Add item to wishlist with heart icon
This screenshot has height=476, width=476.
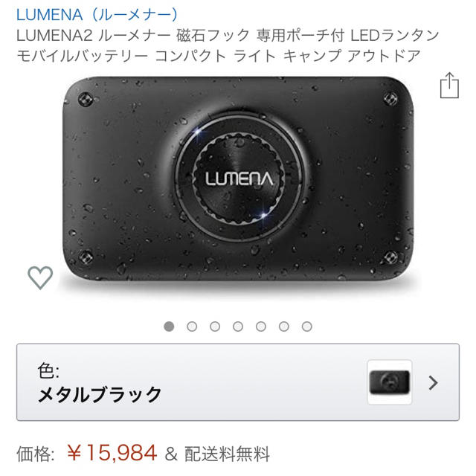(x=40, y=277)
